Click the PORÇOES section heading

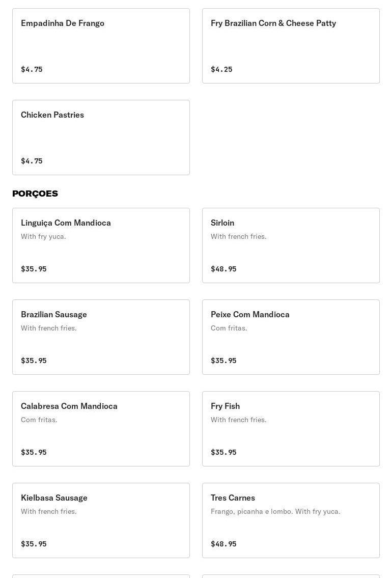click(35, 194)
